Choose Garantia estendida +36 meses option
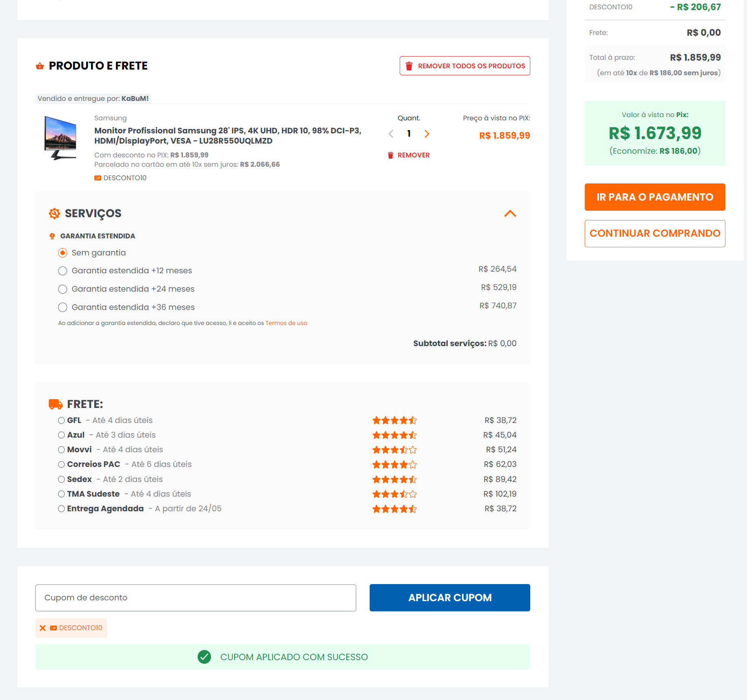The width and height of the screenshot is (747, 700). click(x=63, y=307)
